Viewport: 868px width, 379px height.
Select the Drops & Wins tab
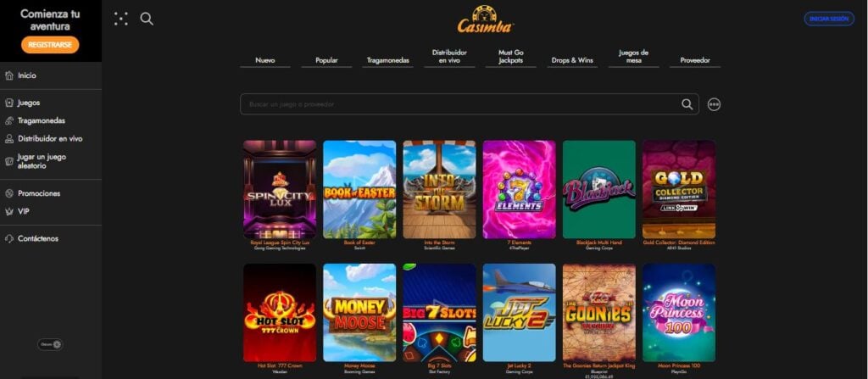click(572, 60)
